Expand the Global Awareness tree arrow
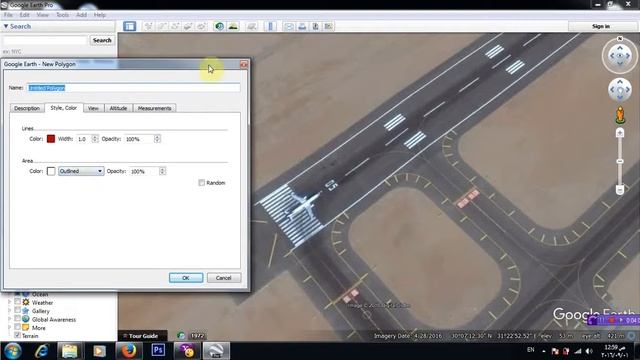Viewport: 640px width, 360px height. click(x=9, y=319)
